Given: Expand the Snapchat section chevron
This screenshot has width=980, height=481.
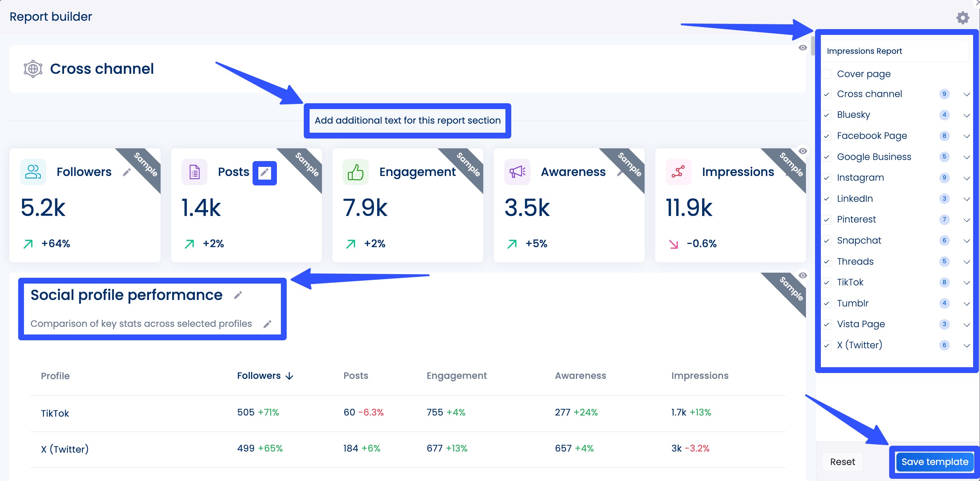Looking at the screenshot, I should point(967,241).
